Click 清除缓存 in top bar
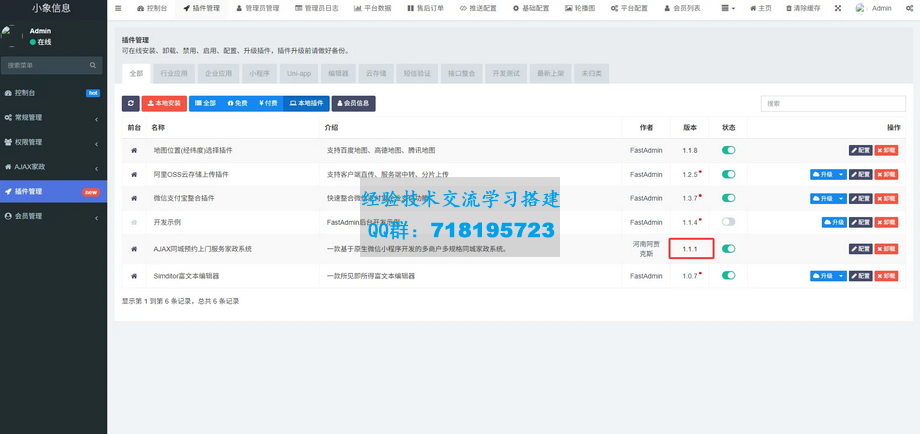920x434 pixels. point(803,9)
